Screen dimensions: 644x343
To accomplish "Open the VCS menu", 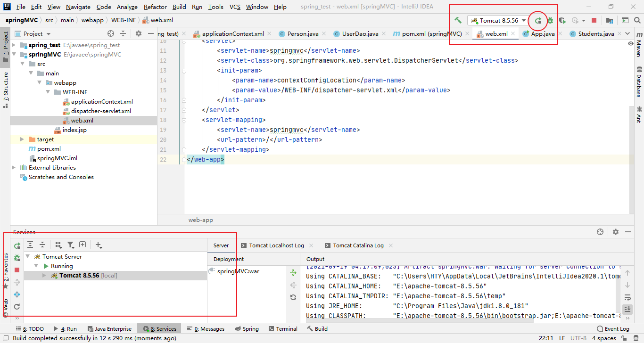I will pos(235,7).
